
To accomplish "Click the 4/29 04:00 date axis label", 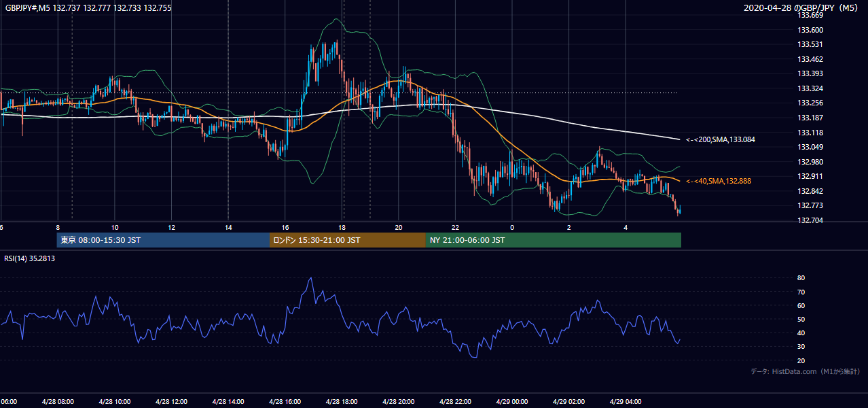I will [x=626, y=401].
